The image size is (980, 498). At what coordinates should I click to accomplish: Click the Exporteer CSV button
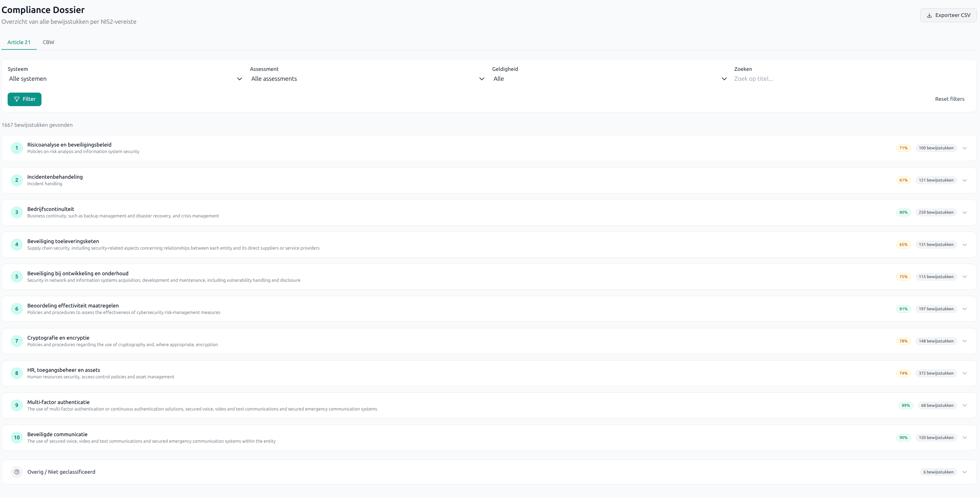coord(948,15)
